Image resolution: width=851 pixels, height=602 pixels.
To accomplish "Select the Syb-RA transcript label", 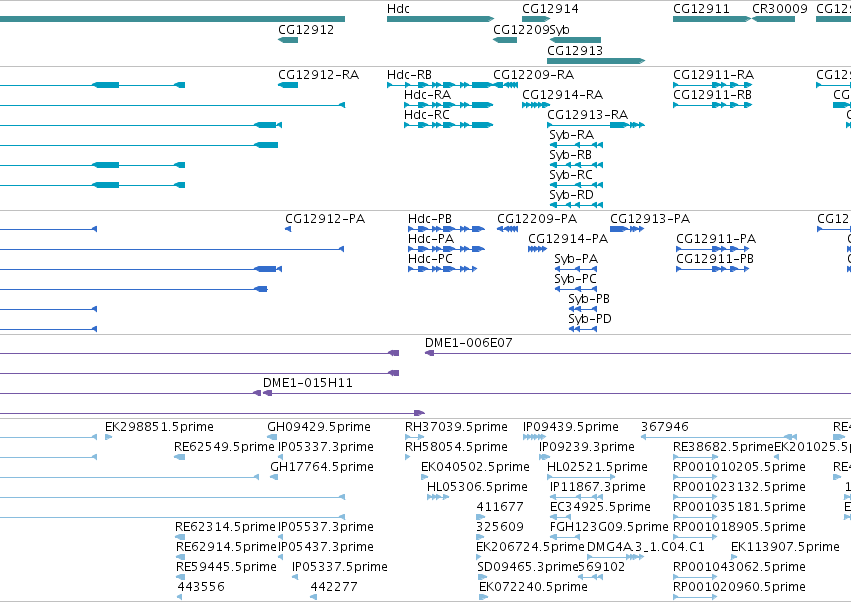I will coord(571,135).
